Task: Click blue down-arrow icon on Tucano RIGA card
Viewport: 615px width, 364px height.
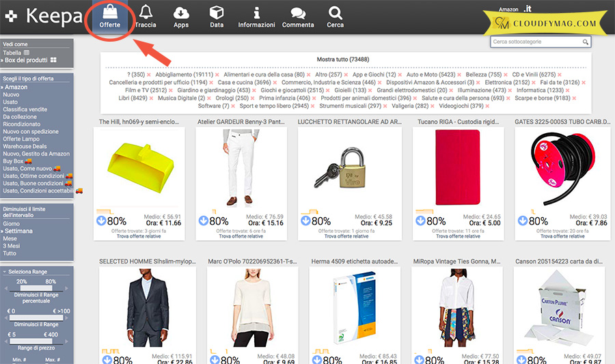Action: click(x=420, y=221)
